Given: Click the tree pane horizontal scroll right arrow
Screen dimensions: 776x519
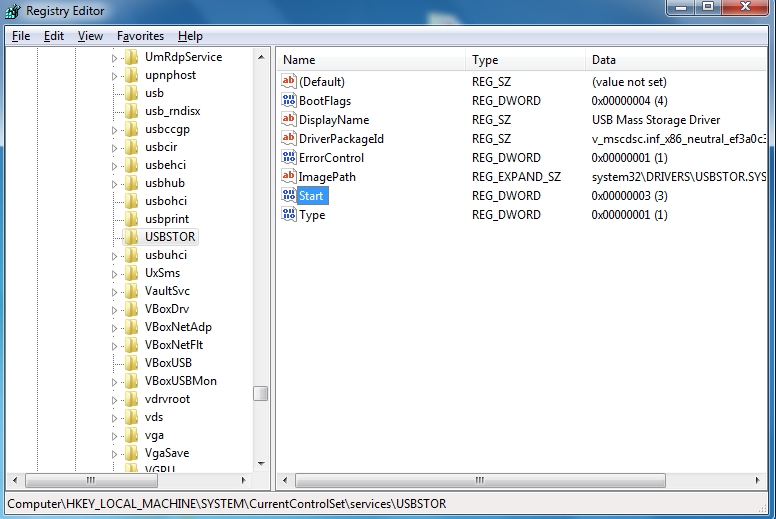Looking at the screenshot, I should pyautogui.click(x=243, y=480).
